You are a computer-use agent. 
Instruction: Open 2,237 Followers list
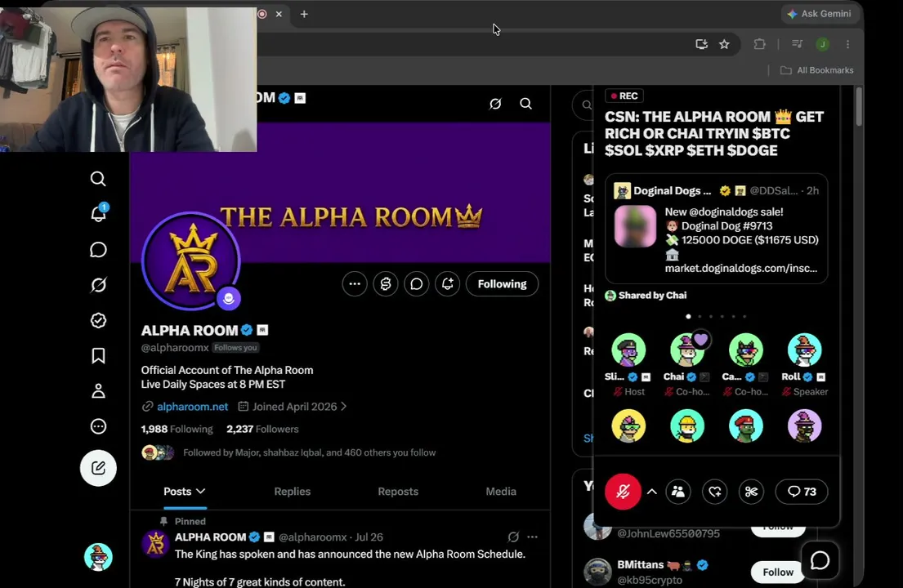click(x=262, y=430)
